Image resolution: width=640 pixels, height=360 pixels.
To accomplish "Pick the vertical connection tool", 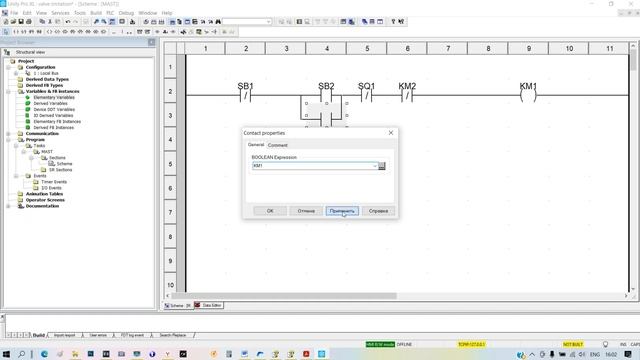I will [122, 31].
